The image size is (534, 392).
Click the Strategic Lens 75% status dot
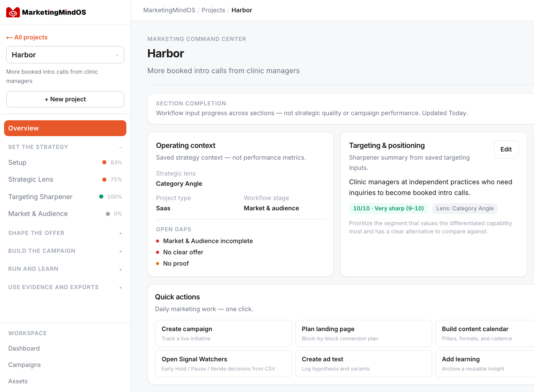[x=104, y=179]
